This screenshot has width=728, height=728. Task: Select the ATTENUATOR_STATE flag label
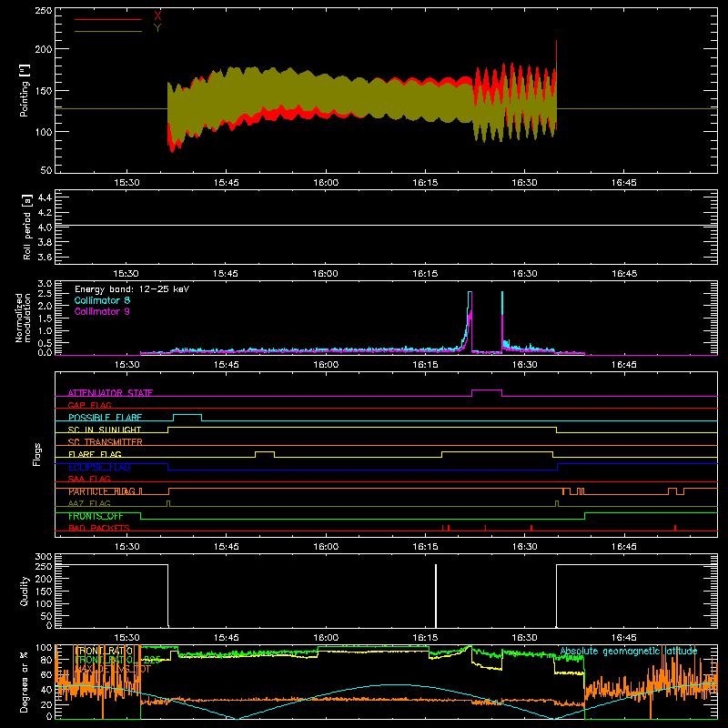click(110, 393)
